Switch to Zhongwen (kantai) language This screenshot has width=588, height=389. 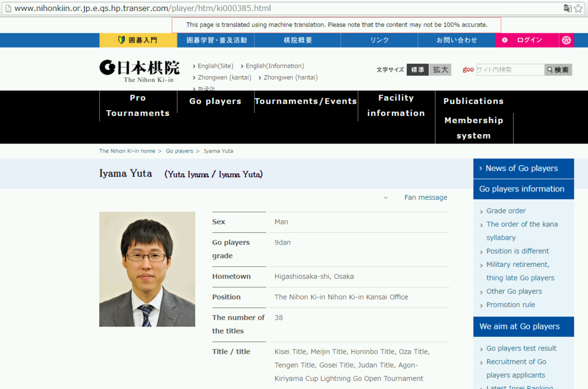pos(225,77)
